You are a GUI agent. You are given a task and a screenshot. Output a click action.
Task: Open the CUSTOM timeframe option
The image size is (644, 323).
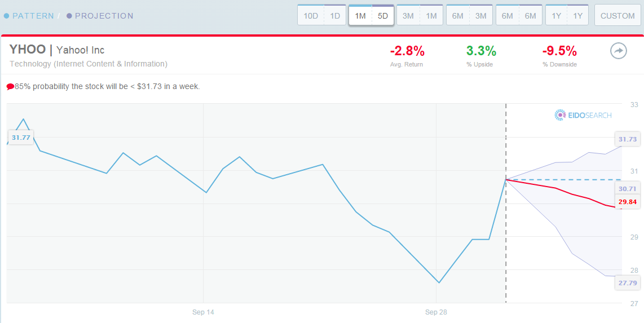click(617, 15)
